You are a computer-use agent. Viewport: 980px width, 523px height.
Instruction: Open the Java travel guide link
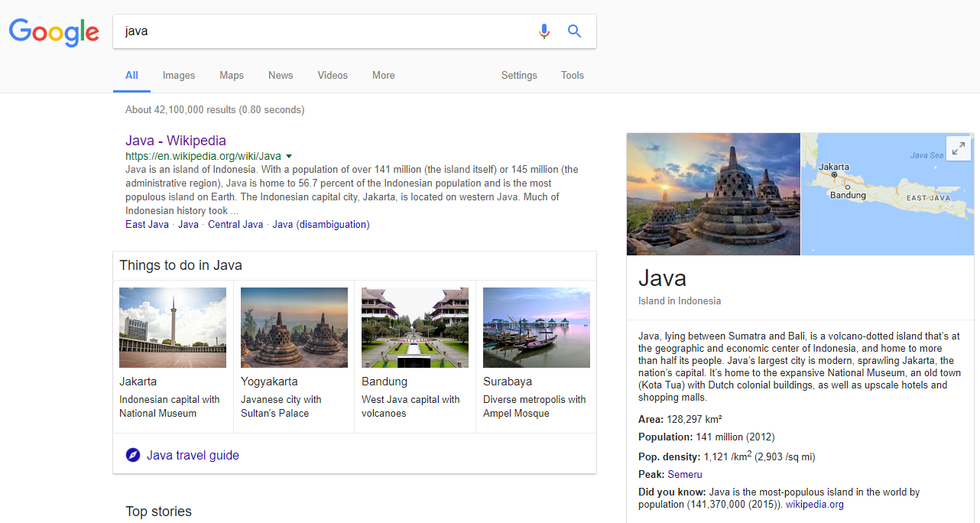click(x=193, y=456)
